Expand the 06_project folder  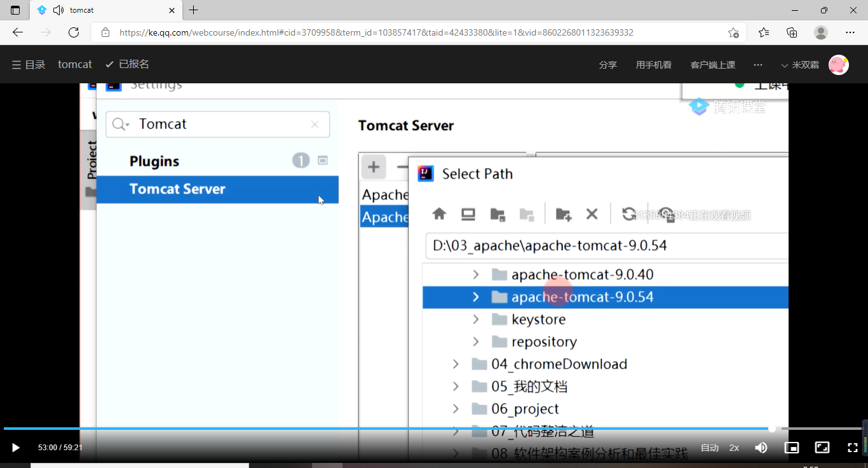(x=456, y=408)
